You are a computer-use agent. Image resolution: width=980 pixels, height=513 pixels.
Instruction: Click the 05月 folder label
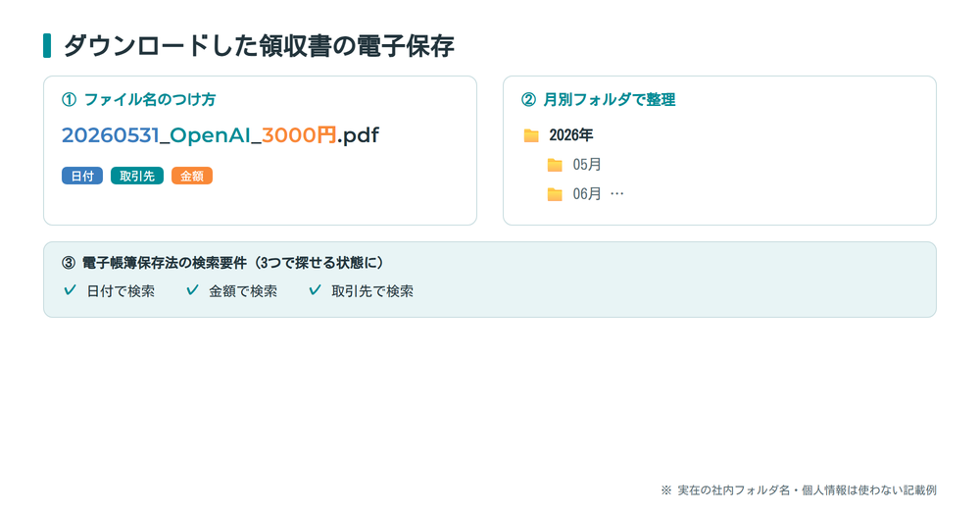[x=587, y=165]
